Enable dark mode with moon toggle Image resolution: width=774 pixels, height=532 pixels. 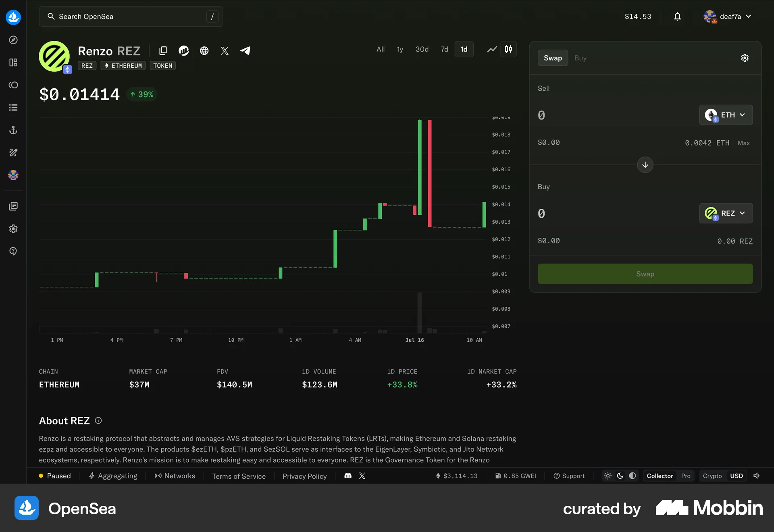620,476
